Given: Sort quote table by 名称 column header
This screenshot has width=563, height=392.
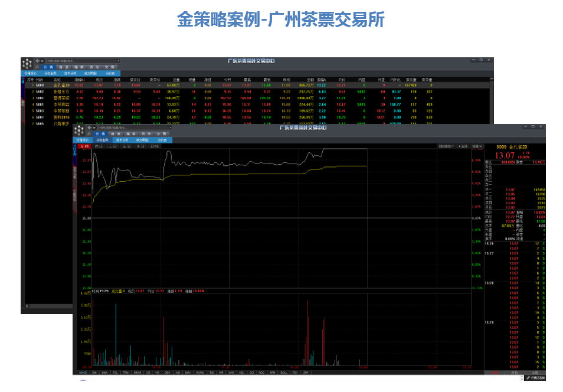Looking at the screenshot, I should [57, 80].
